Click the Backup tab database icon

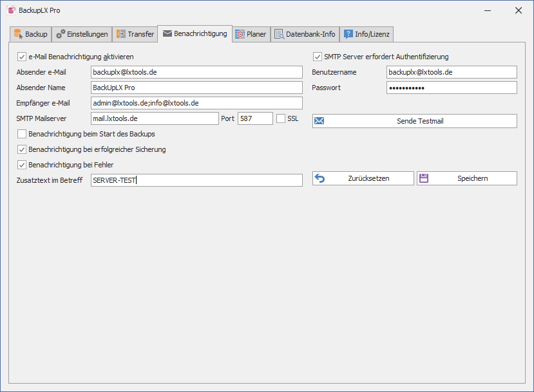pos(18,34)
